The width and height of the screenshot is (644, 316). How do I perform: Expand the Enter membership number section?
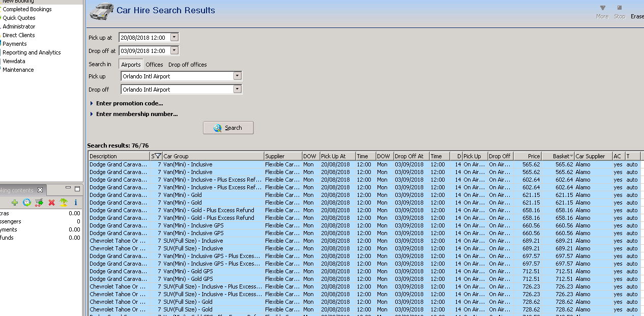click(136, 114)
